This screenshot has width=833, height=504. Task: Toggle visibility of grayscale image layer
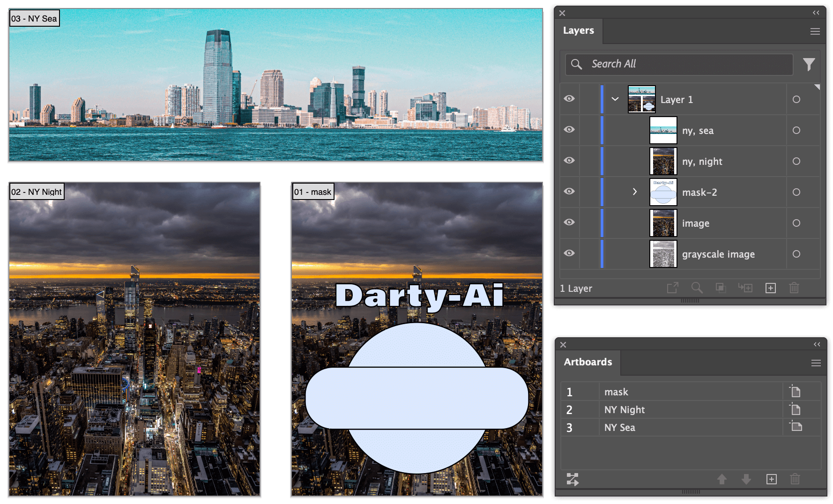pyautogui.click(x=569, y=253)
